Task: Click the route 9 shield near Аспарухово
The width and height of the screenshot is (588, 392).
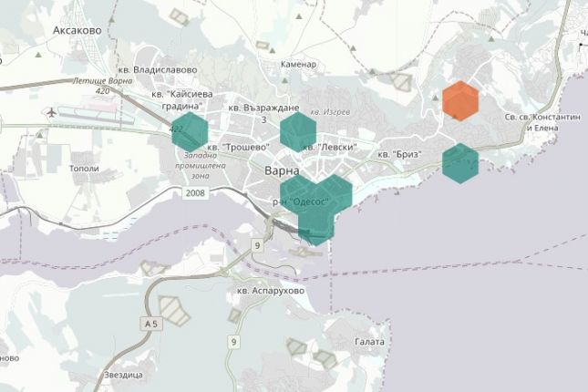Action: pyautogui.click(x=257, y=246)
